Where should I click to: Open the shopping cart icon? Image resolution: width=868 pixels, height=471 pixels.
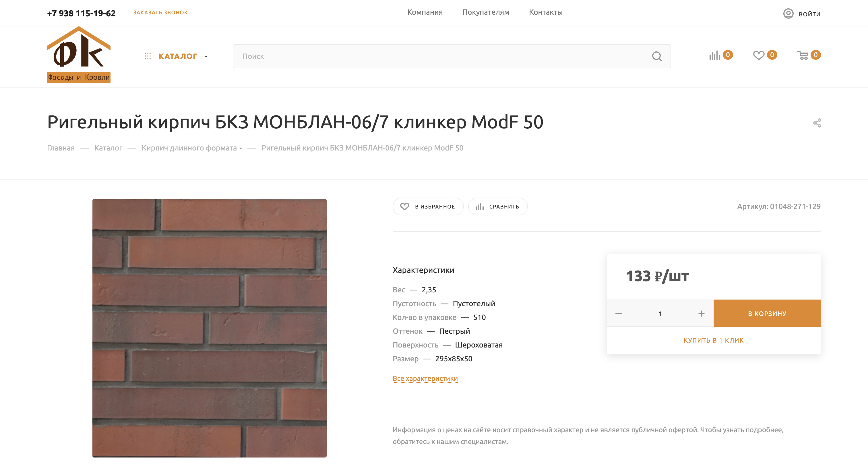(803, 55)
